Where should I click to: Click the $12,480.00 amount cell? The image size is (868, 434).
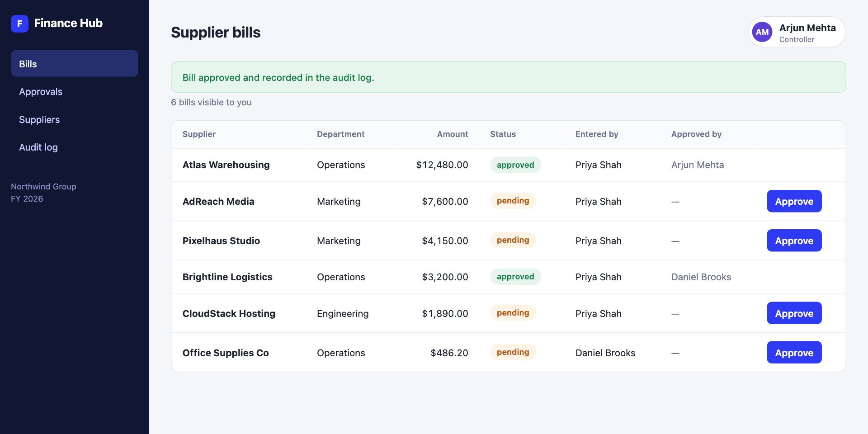(x=442, y=165)
